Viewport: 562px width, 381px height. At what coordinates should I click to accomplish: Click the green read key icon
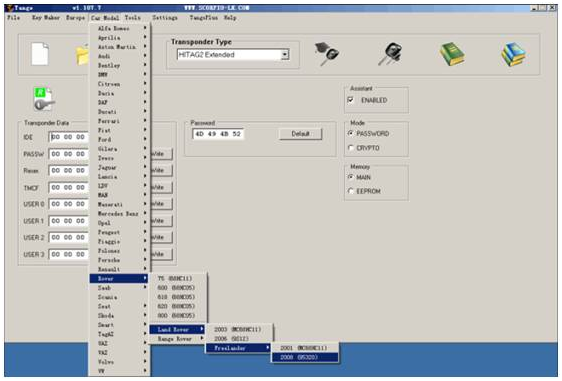44,99
